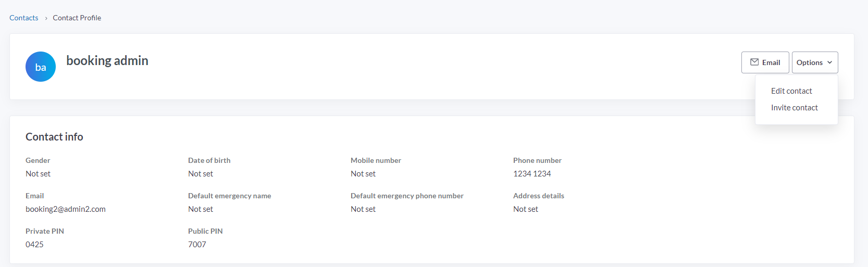The width and height of the screenshot is (868, 267).
Task: Click the Public PIN value 7007
Action: (x=197, y=245)
